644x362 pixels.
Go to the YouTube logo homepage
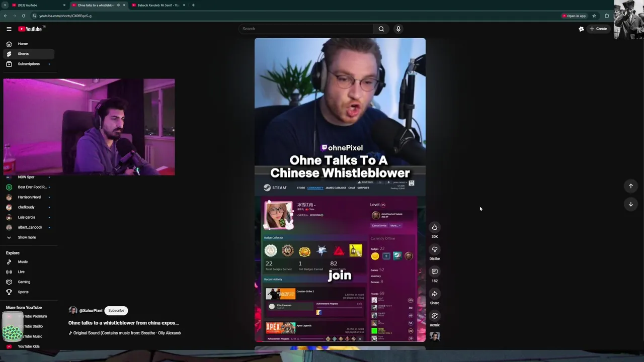coord(30,29)
